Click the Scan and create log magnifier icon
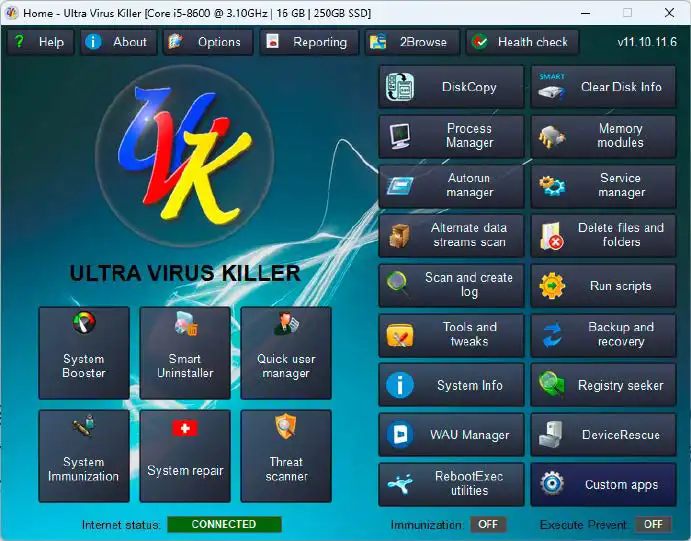The width and height of the screenshot is (691, 541). tap(398, 283)
